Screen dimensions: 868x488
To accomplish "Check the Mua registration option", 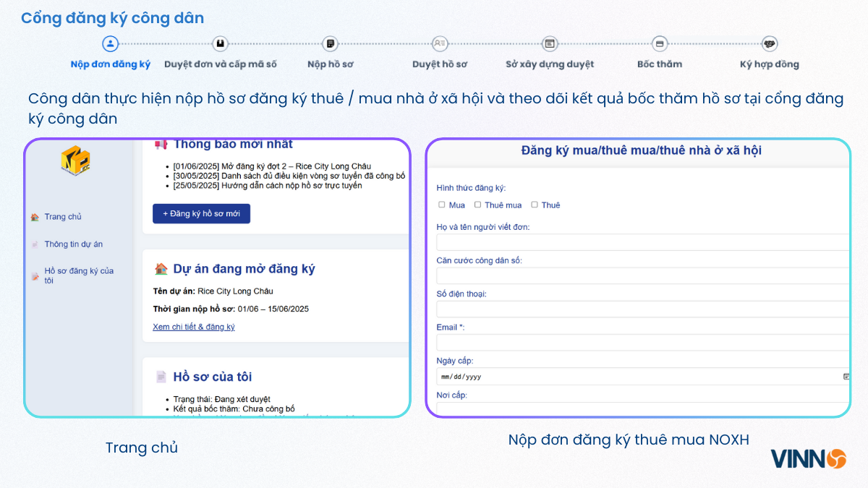I will point(441,205).
